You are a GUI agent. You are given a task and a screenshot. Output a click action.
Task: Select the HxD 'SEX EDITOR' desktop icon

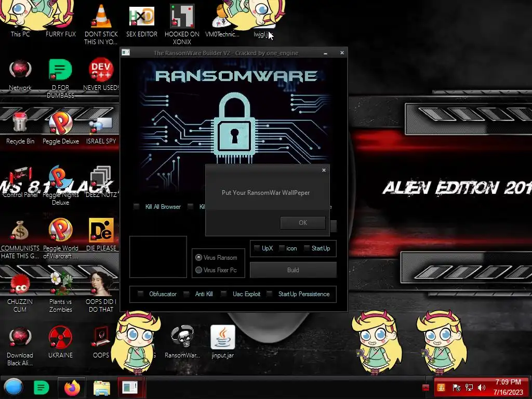[x=142, y=21]
